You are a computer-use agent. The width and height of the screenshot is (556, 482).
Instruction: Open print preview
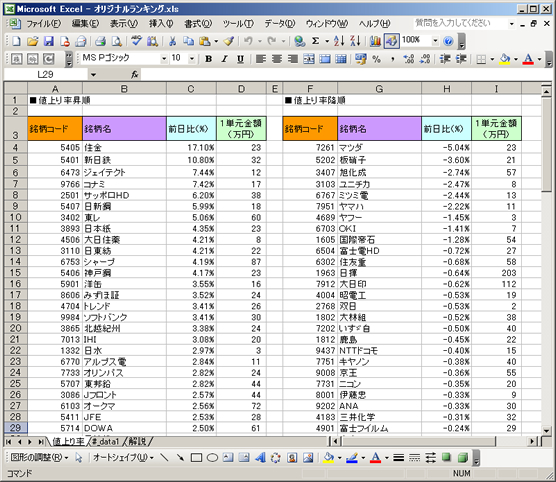116,41
